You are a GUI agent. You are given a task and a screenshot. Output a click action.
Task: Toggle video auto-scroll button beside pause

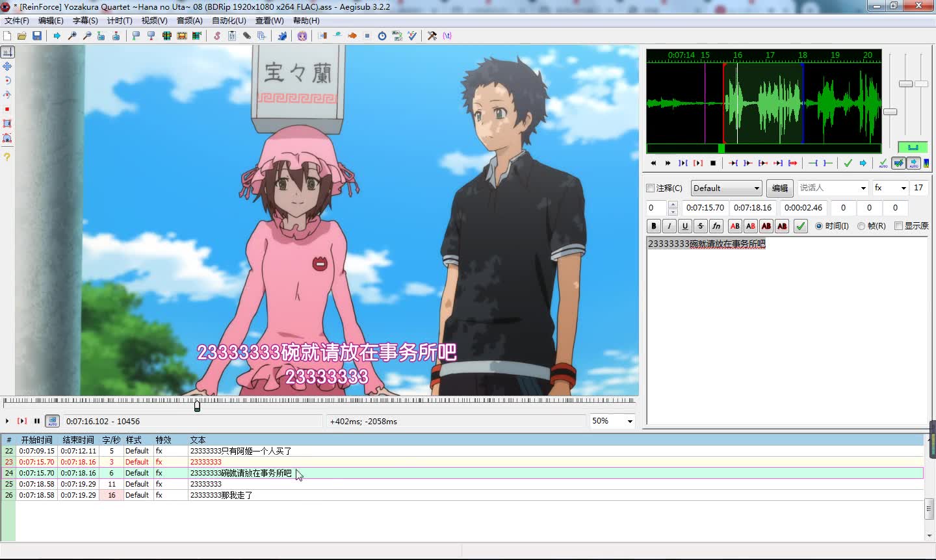tap(52, 421)
